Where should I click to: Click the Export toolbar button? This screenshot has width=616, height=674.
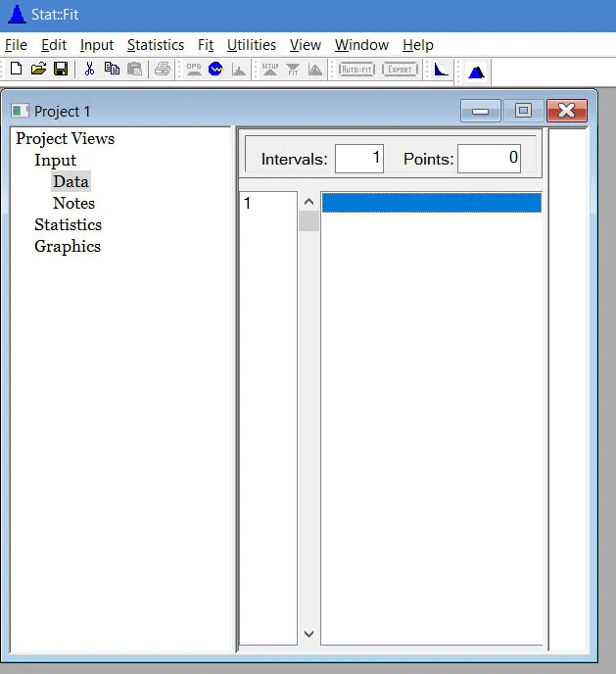[400, 70]
